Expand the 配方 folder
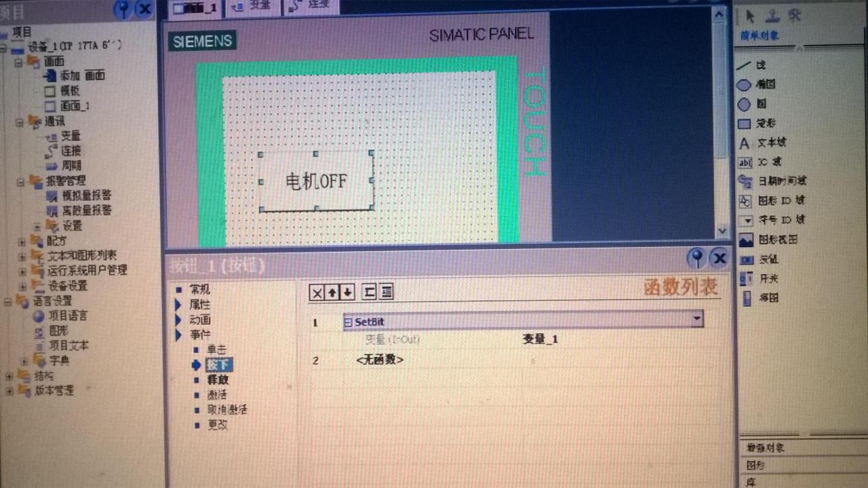This screenshot has width=868, height=488. click(x=22, y=241)
